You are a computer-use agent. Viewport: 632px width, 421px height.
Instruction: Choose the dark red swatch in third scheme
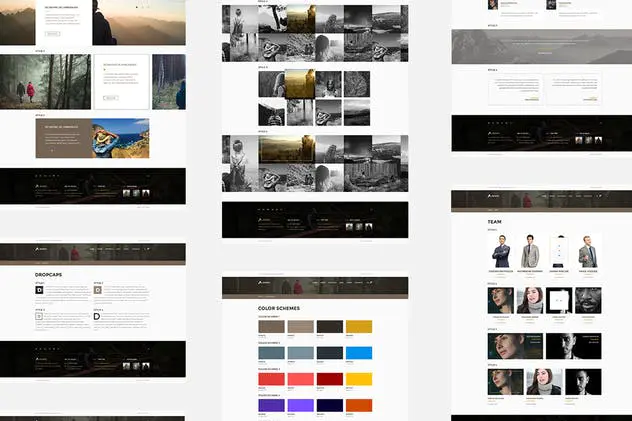[330, 379]
